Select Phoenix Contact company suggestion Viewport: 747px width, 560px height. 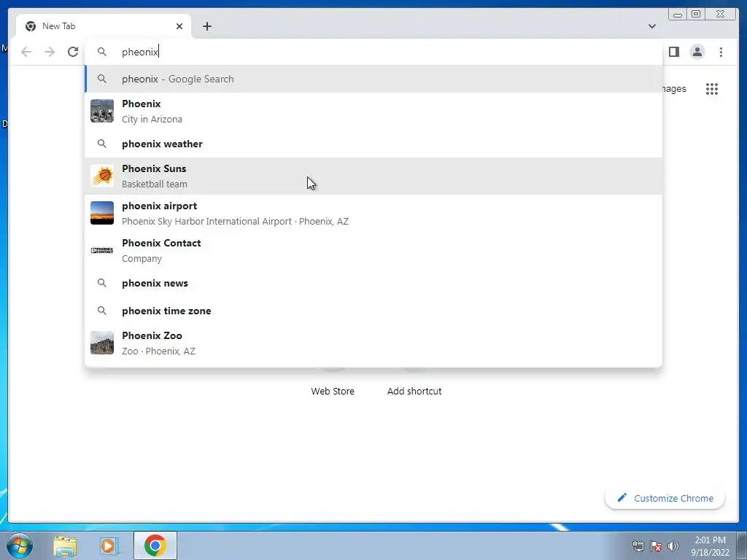click(x=373, y=250)
